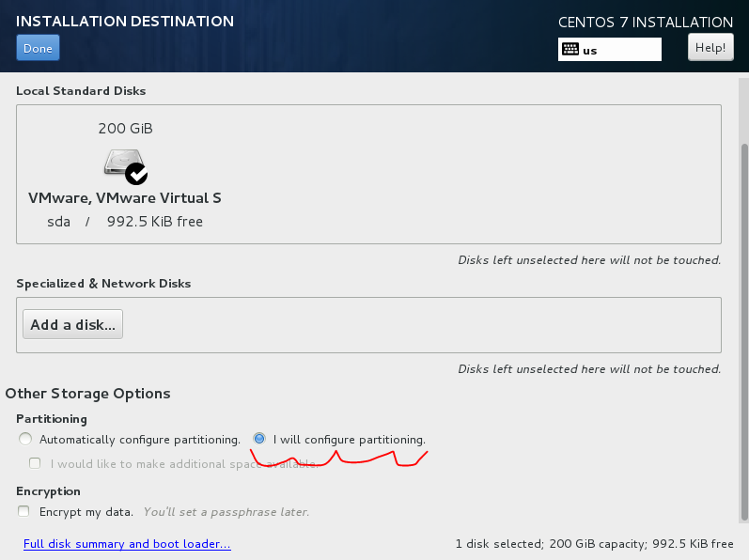749x560 pixels.
Task: Open the Help! dialog
Action: [710, 48]
